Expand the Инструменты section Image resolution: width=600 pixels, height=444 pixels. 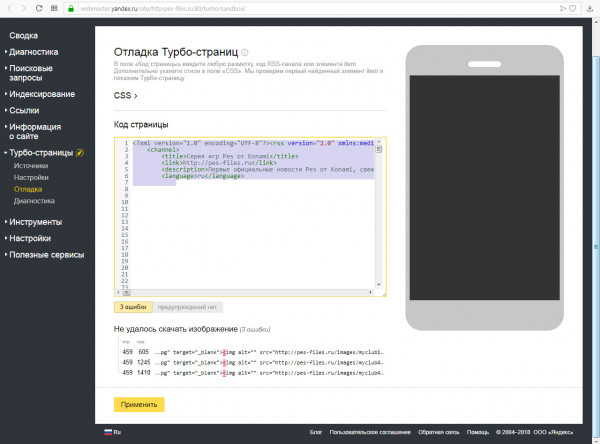pyautogui.click(x=35, y=222)
